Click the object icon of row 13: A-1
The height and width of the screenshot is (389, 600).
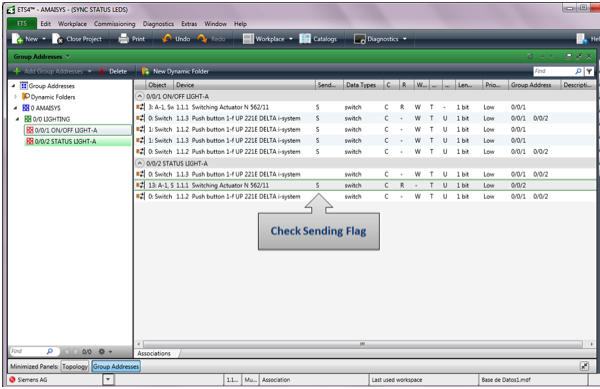pos(140,185)
